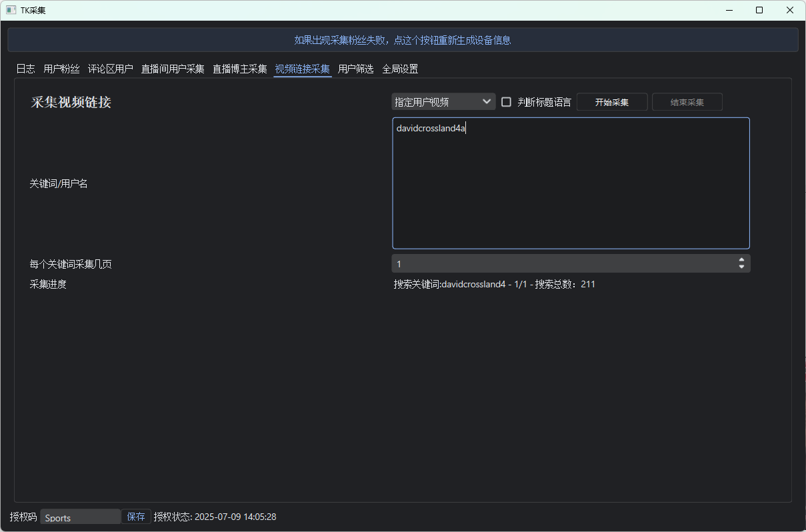
Task: Click the 每个关键词采集几页 label
Action: pos(71,264)
